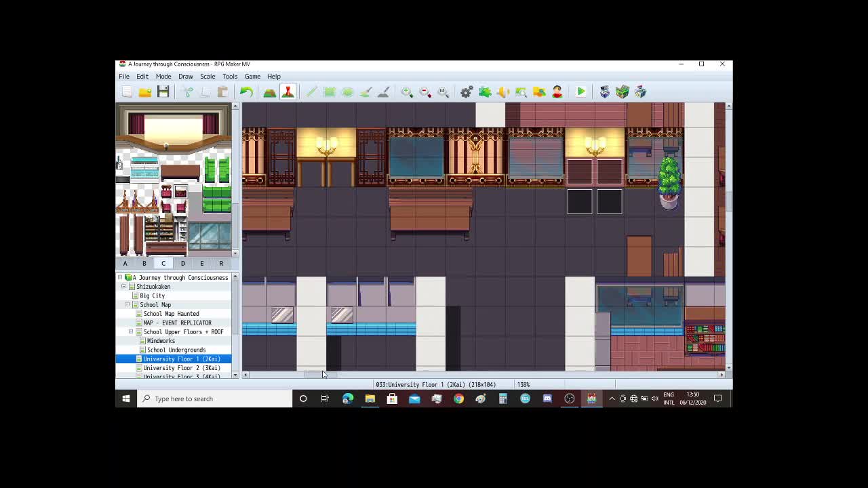Click the Paste clipboard icon
This screenshot has height=488, width=868.
(223, 91)
